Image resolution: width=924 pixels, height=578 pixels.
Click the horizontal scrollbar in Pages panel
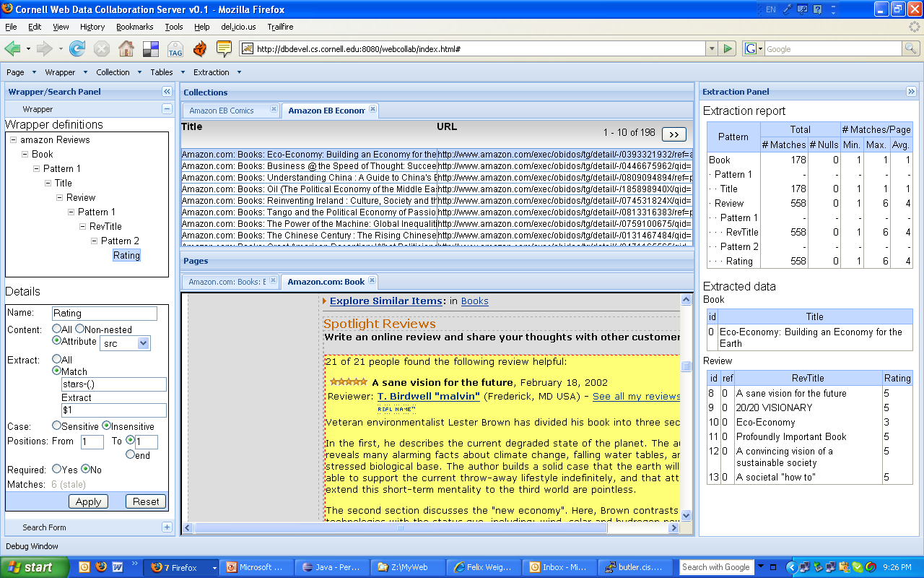pos(401,528)
